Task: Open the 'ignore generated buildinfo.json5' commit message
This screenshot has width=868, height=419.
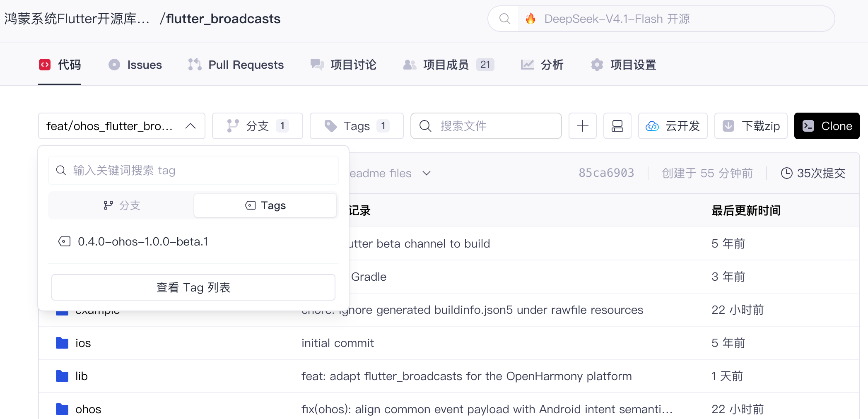Action: (491, 310)
